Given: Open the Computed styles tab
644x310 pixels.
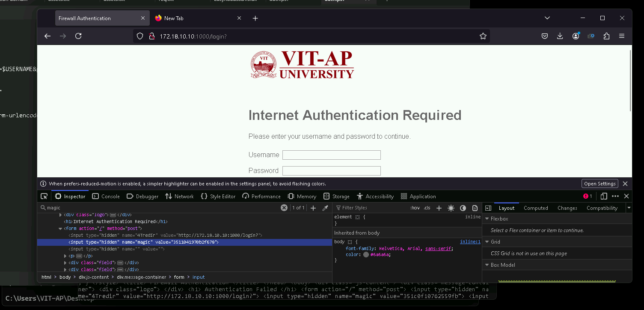Looking at the screenshot, I should (536, 208).
